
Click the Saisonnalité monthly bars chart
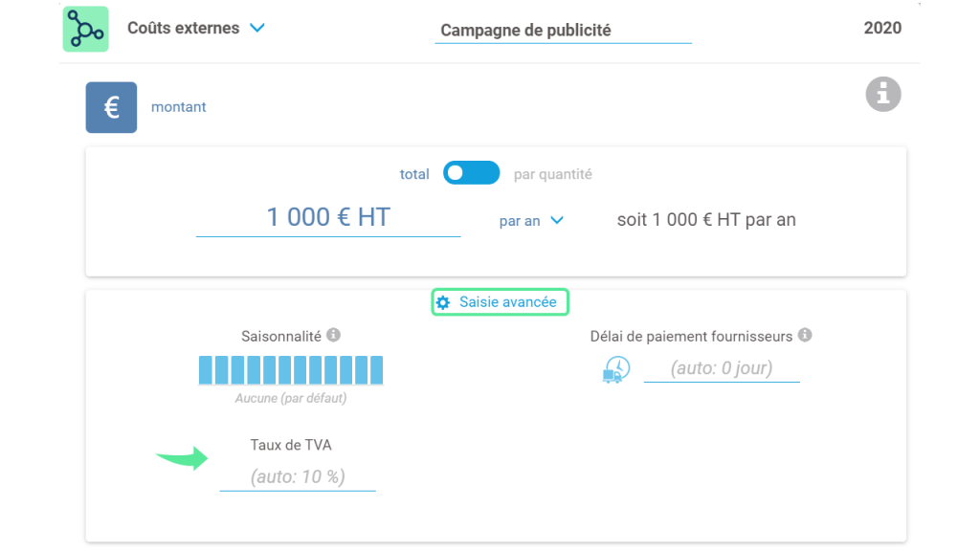[x=291, y=370]
